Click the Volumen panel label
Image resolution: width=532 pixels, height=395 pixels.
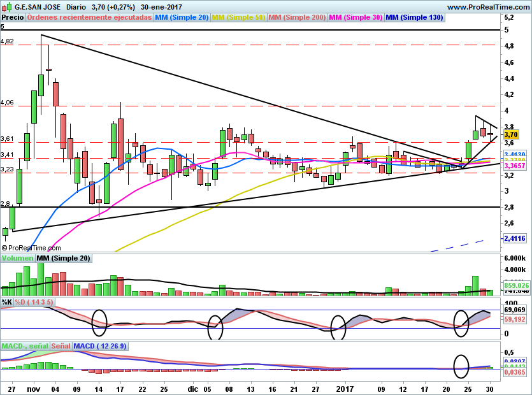[x=17, y=258]
